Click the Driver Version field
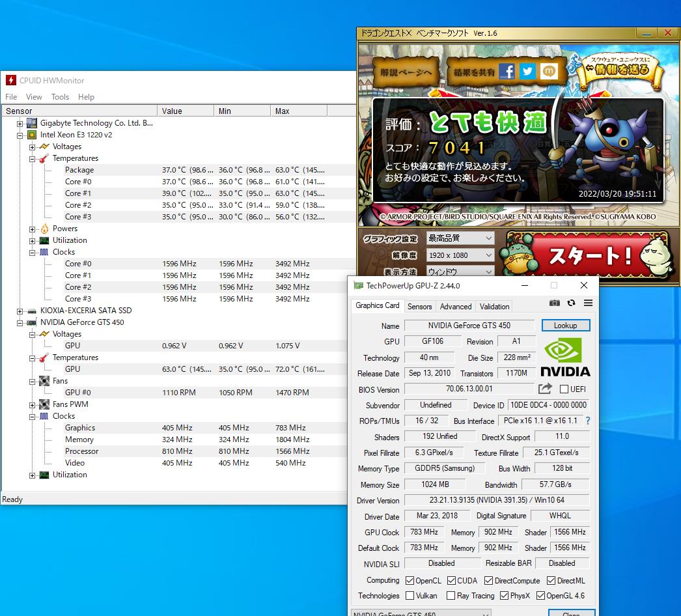The height and width of the screenshot is (616, 681). click(x=497, y=500)
